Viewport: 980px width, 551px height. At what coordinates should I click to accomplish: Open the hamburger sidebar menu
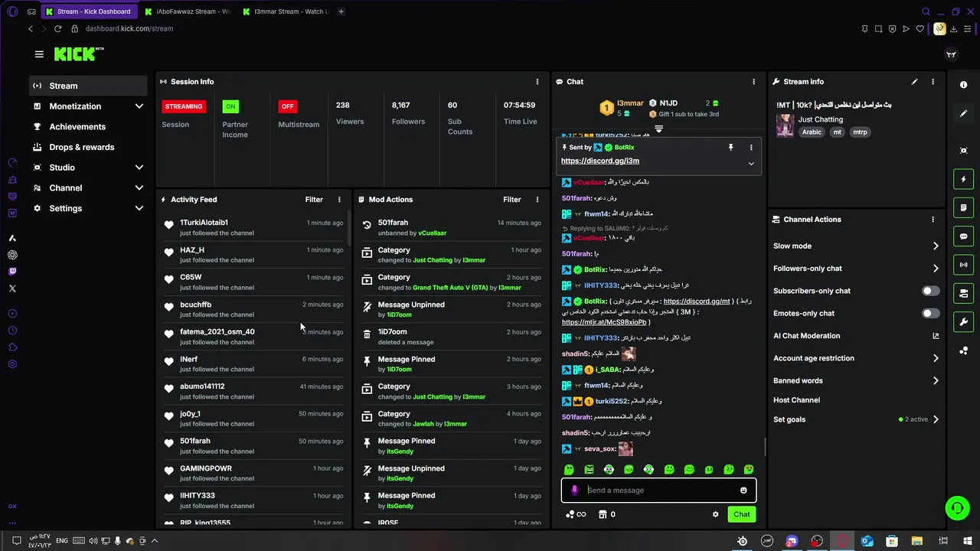[39, 54]
